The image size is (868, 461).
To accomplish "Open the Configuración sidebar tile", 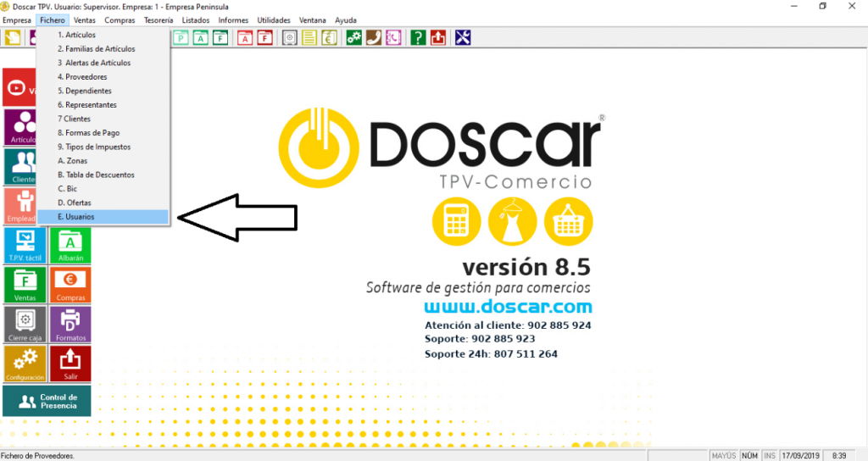I will [25, 364].
